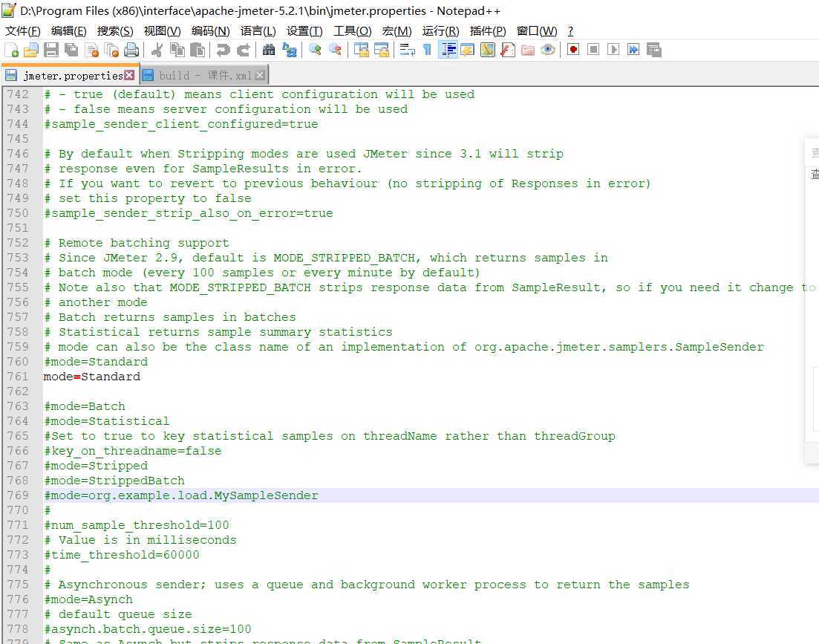
Task: Click '#sample_sender_strip_also_on_error=true' text
Action: (189, 213)
